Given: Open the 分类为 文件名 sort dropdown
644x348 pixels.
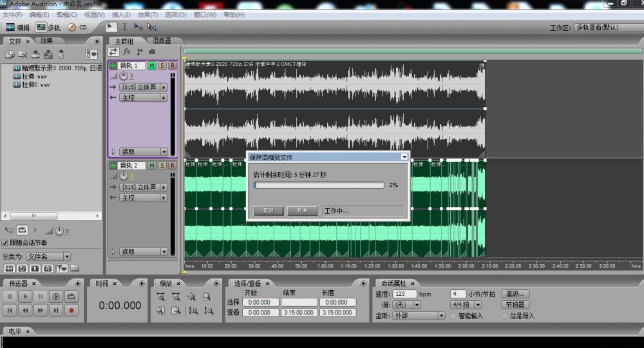Looking at the screenshot, I should tap(48, 256).
